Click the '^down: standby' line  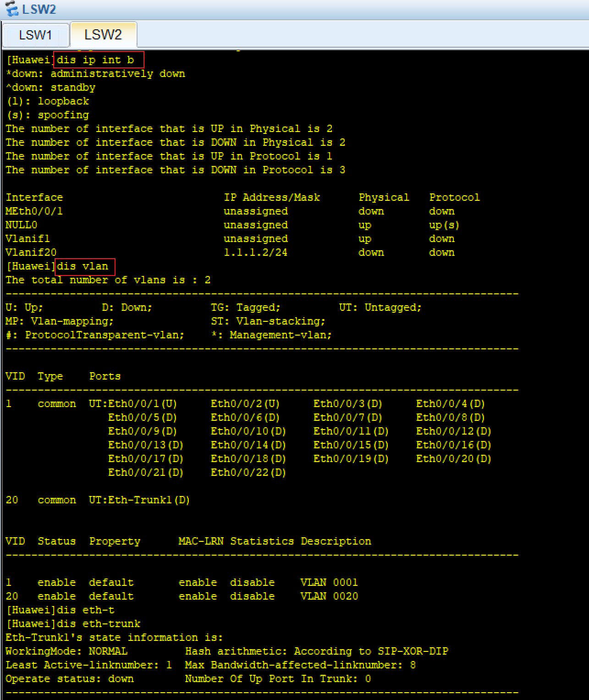[x=50, y=88]
